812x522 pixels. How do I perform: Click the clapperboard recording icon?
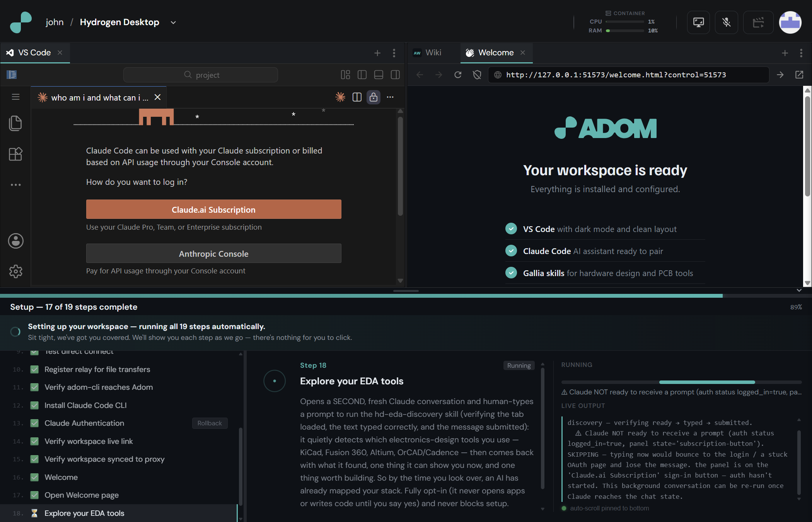(758, 22)
